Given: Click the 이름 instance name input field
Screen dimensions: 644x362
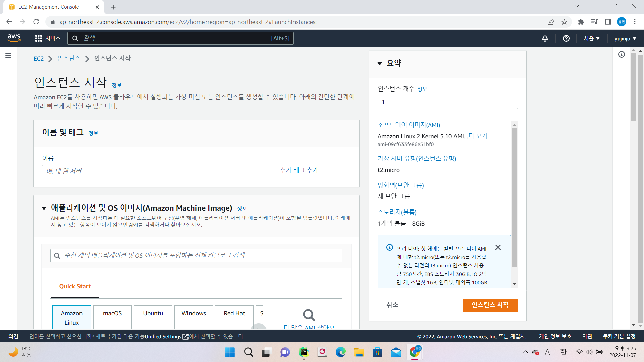Looking at the screenshot, I should pyautogui.click(x=156, y=171).
